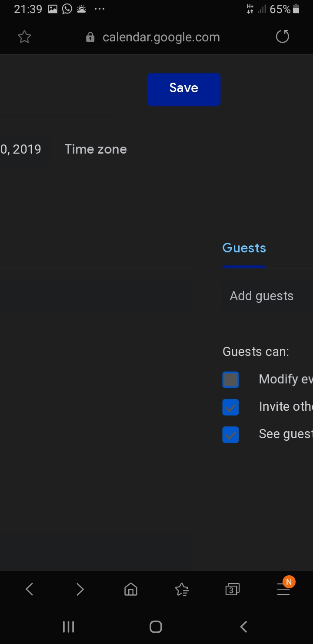Go to browser home page
The width and height of the screenshot is (313, 644).
[x=130, y=590]
